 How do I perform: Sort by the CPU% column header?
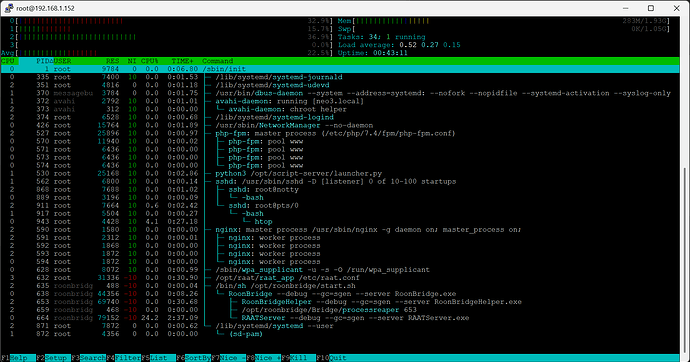pos(150,61)
